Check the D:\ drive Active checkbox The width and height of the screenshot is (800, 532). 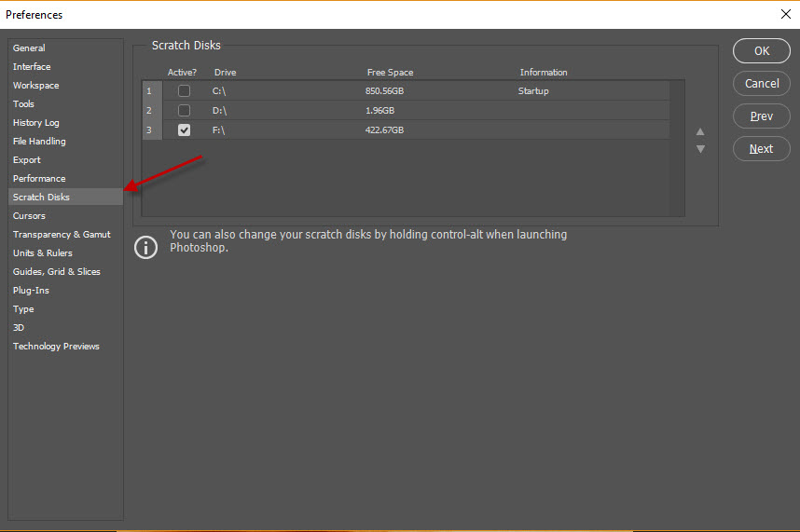(185, 111)
